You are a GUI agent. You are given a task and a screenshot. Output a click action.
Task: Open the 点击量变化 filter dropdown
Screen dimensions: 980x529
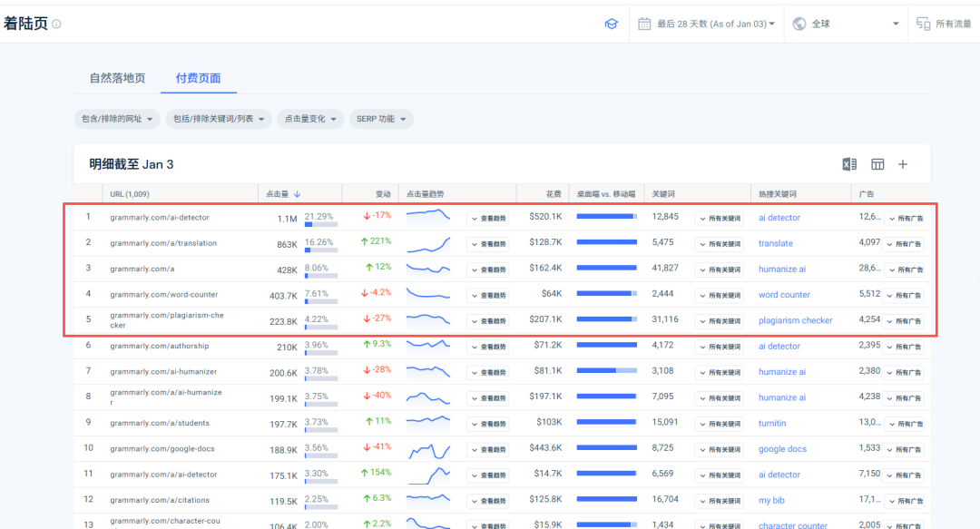(310, 119)
